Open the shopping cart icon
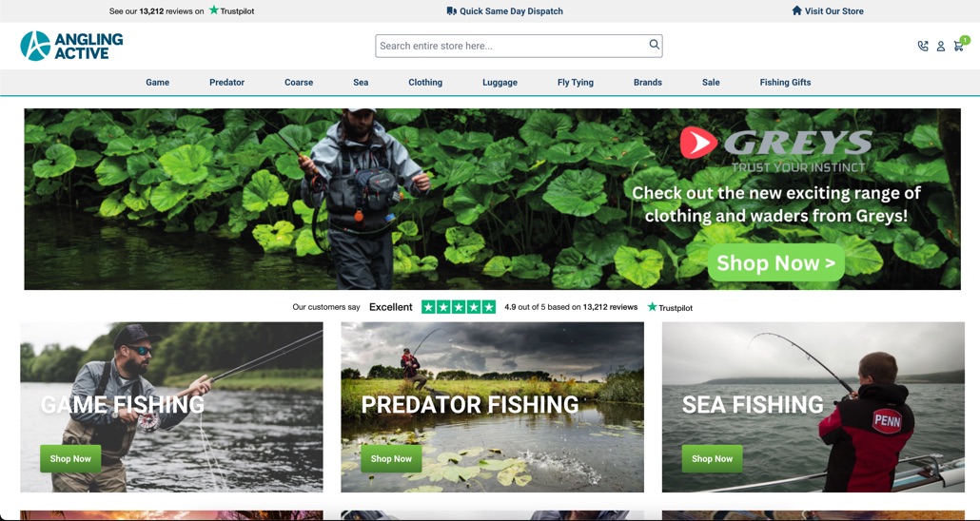 pos(959,47)
